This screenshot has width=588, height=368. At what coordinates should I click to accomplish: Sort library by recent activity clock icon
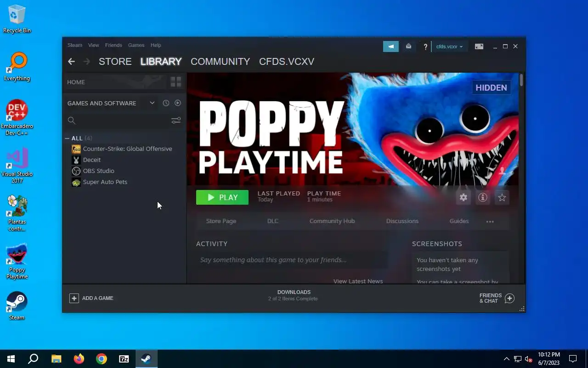(x=166, y=103)
